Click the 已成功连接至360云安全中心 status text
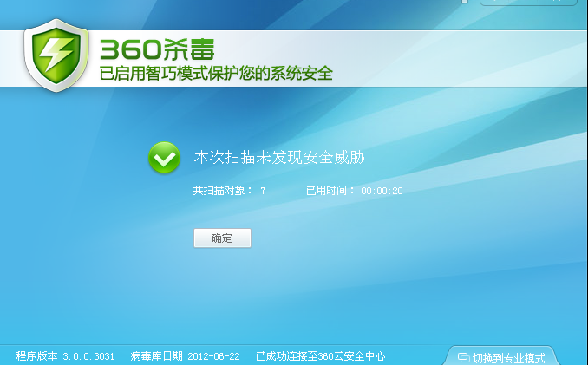The width and height of the screenshot is (588, 365). pos(321,356)
